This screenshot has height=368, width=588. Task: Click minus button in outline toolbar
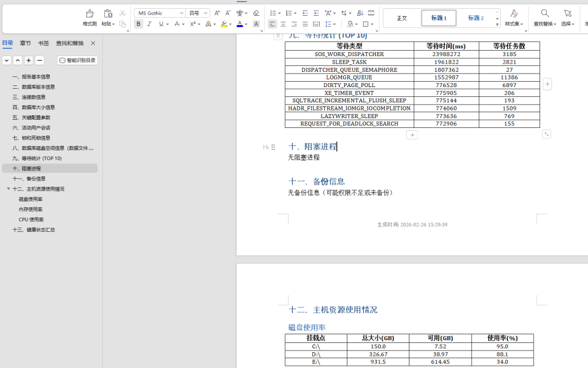coord(39,60)
